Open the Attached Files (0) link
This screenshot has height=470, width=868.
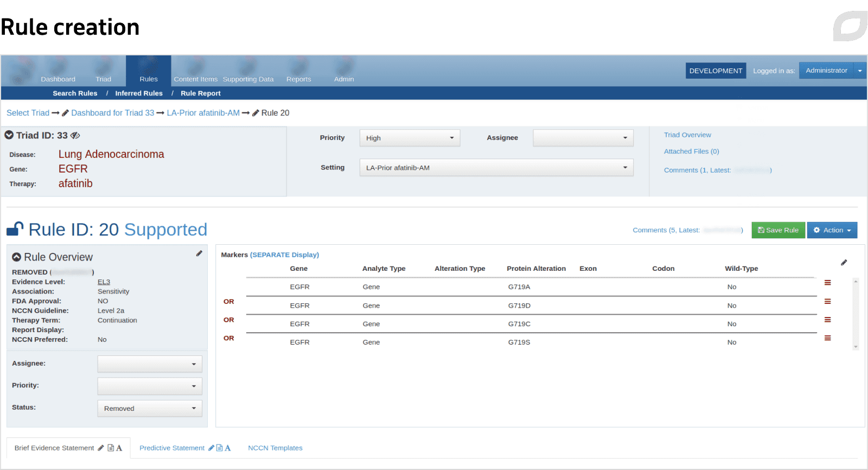pyautogui.click(x=692, y=151)
